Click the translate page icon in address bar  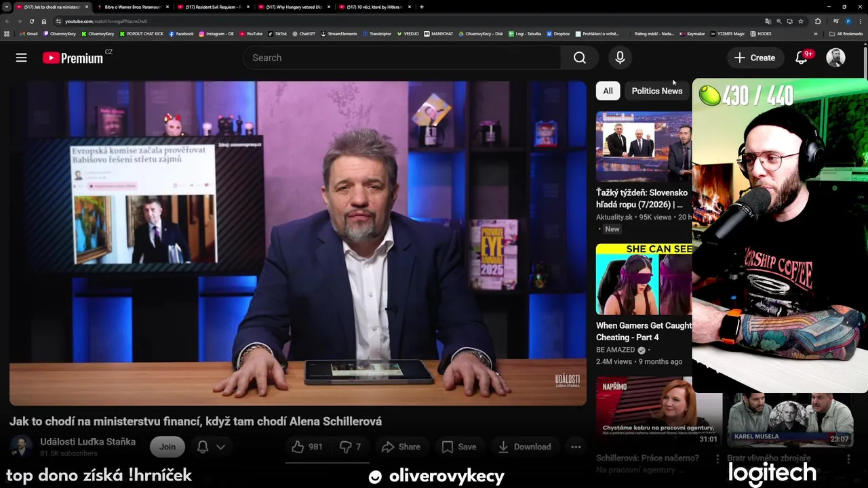tap(768, 21)
